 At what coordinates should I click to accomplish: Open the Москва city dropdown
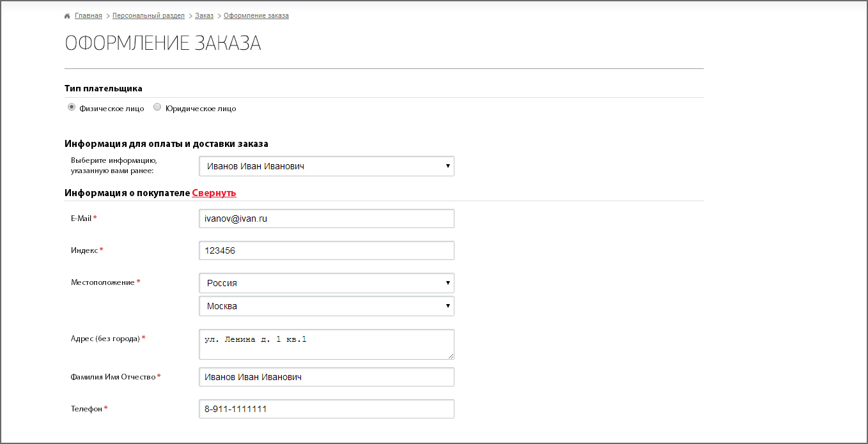(326, 306)
